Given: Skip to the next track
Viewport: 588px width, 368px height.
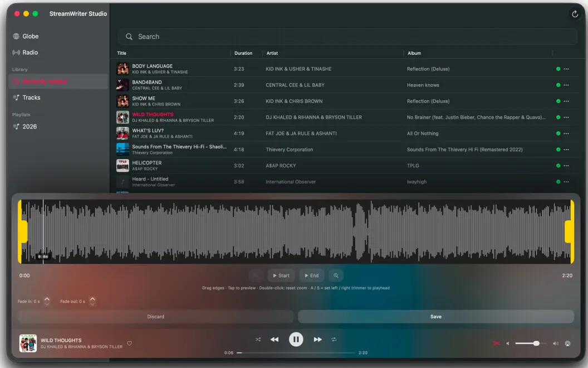Looking at the screenshot, I should [317, 340].
